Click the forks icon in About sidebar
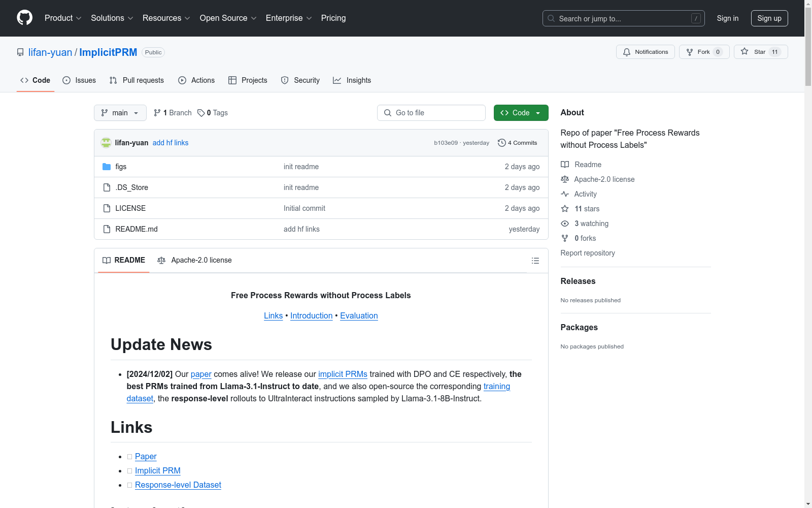Image resolution: width=812 pixels, height=508 pixels. (x=565, y=238)
